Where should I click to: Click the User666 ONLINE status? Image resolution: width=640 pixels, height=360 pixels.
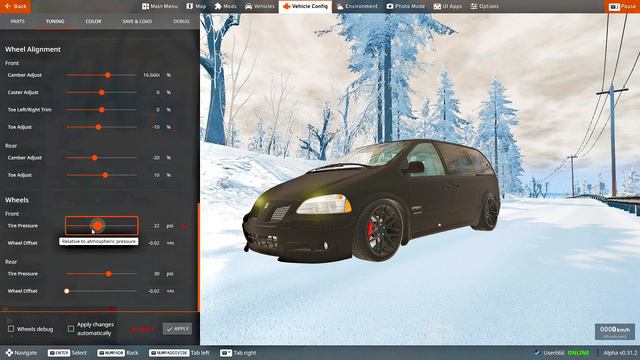[x=562, y=353]
